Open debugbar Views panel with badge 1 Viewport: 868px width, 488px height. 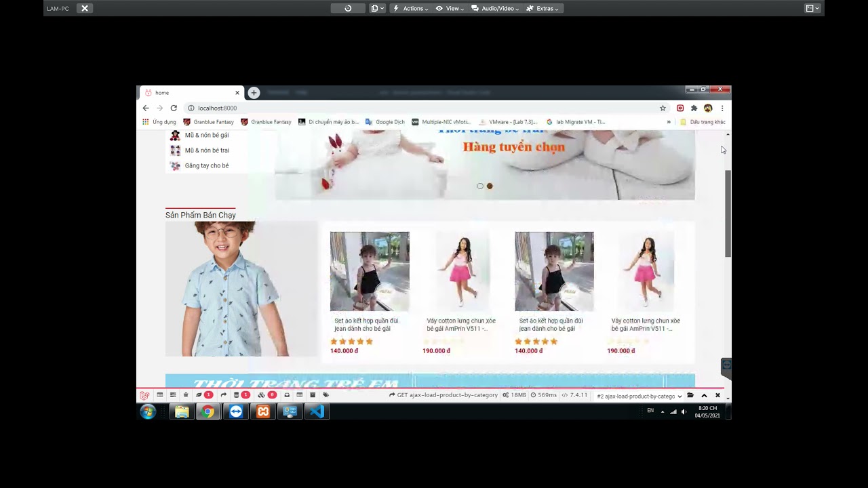click(x=203, y=395)
